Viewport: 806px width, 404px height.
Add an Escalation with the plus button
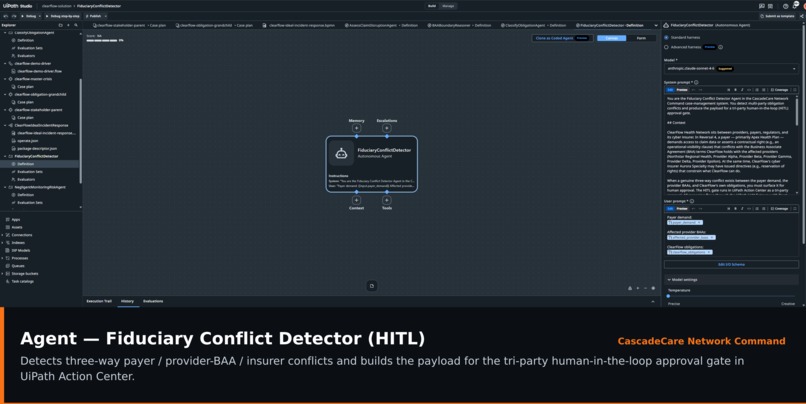(x=387, y=128)
